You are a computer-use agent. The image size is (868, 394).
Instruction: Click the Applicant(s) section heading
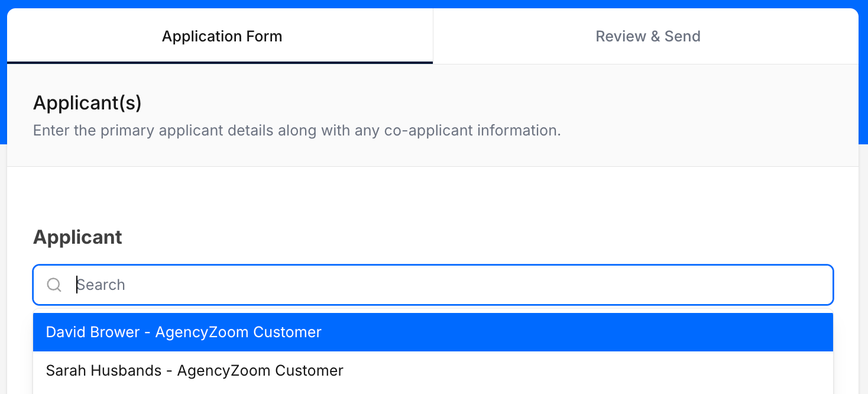[x=88, y=103]
